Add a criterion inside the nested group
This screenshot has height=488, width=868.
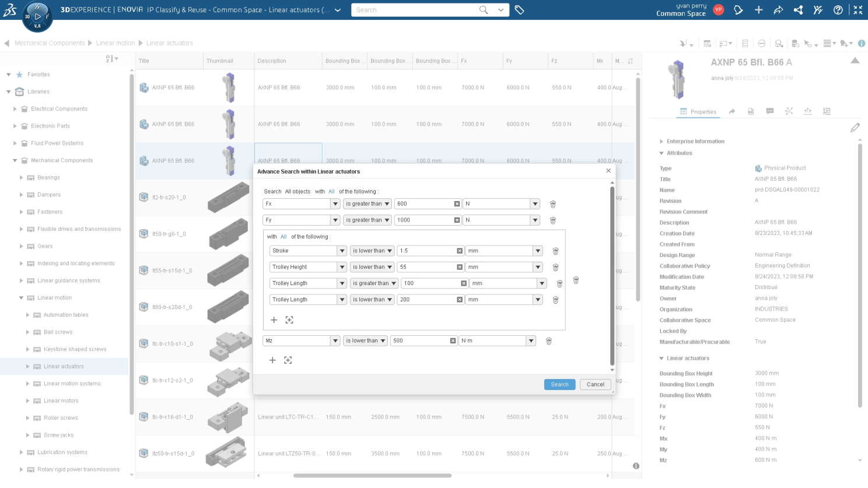(274, 320)
